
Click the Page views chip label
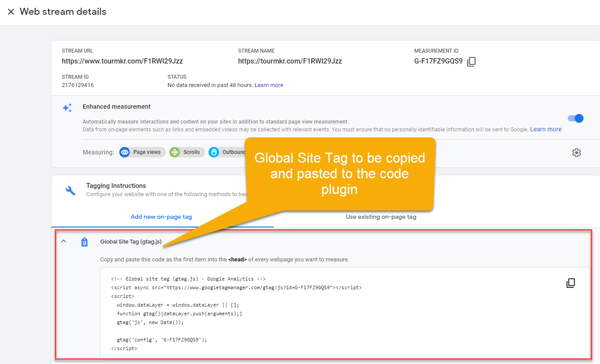[147, 152]
